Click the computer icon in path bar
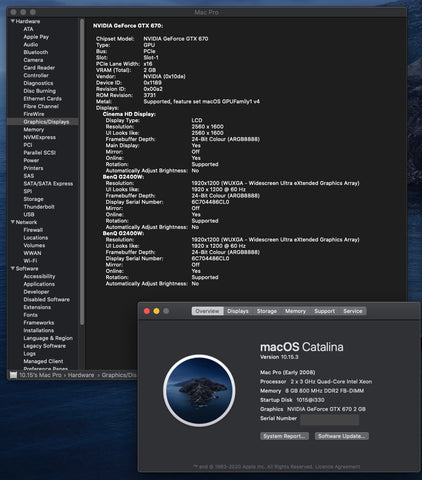 (x=13, y=375)
